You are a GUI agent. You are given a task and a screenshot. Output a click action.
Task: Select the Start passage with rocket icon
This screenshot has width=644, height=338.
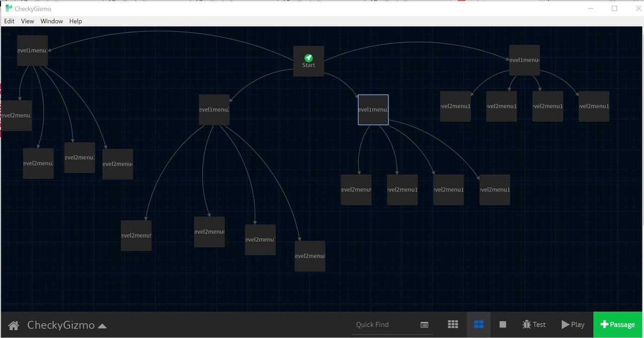[308, 61]
